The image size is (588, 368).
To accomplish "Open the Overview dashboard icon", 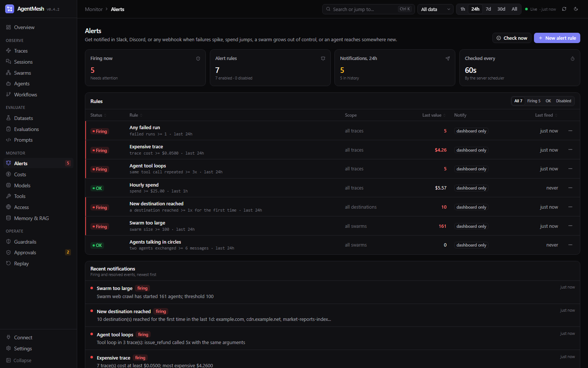I will pos(8,27).
